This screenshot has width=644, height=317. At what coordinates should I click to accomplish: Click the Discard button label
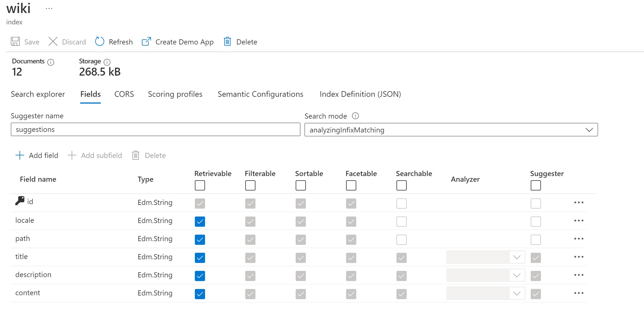pyautogui.click(x=74, y=42)
